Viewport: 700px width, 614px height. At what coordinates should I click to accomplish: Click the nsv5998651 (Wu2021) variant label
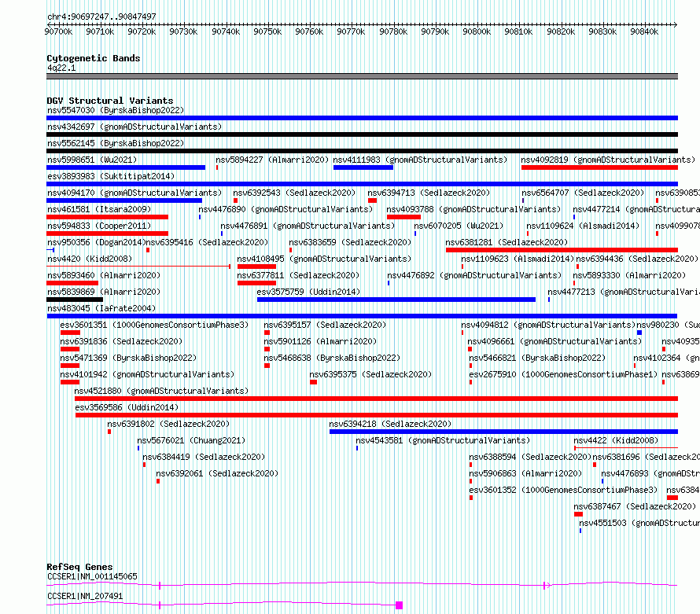(x=92, y=160)
